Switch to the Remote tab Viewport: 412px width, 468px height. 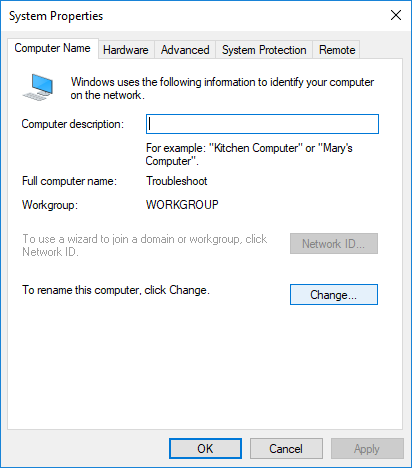(x=337, y=50)
